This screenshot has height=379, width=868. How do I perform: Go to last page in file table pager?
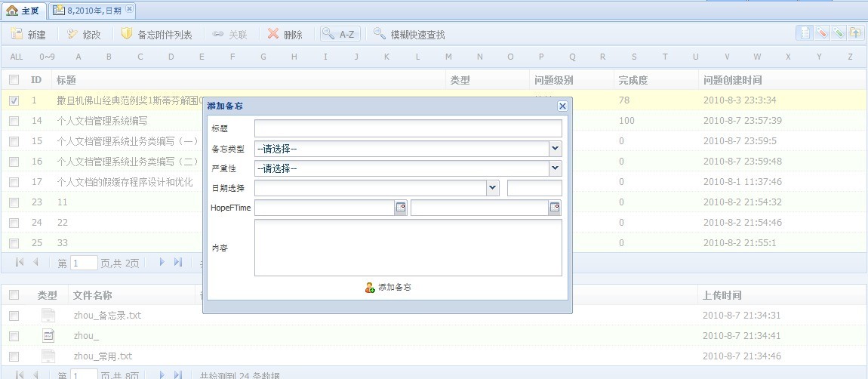[x=177, y=374]
